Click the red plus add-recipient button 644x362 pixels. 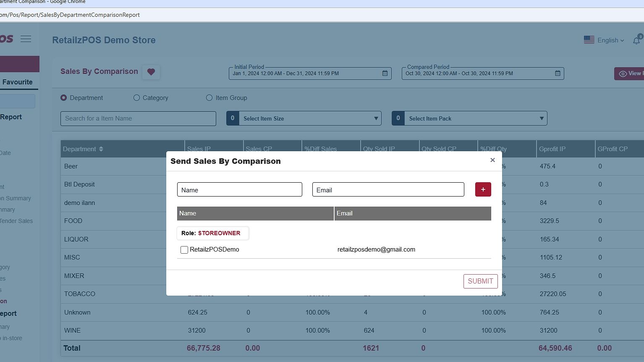pyautogui.click(x=483, y=189)
